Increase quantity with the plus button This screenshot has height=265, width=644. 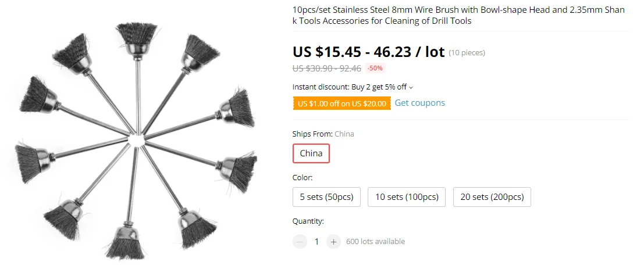[333, 242]
